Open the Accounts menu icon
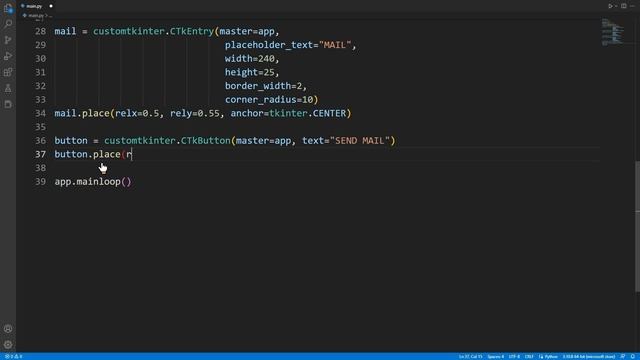The image size is (640, 360). pyautogui.click(x=8, y=329)
